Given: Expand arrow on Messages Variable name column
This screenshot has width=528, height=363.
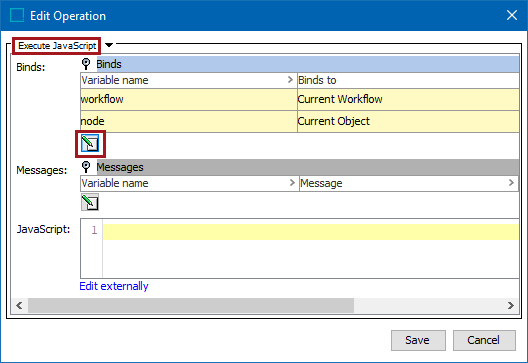Looking at the screenshot, I should coord(292,183).
